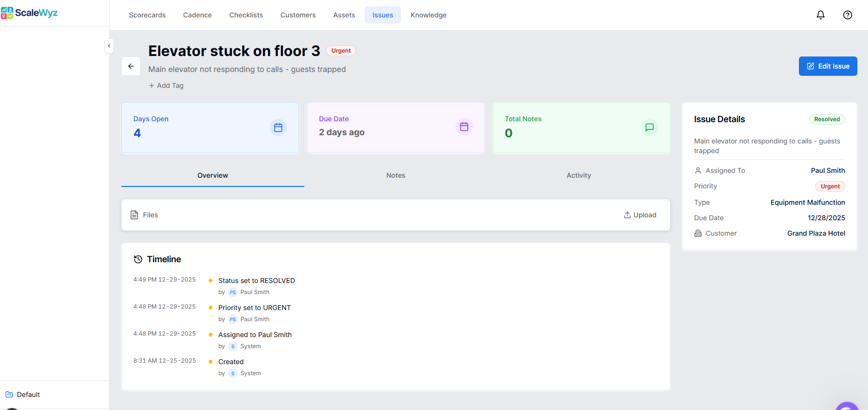Open the chat widget bubble

click(x=847, y=407)
